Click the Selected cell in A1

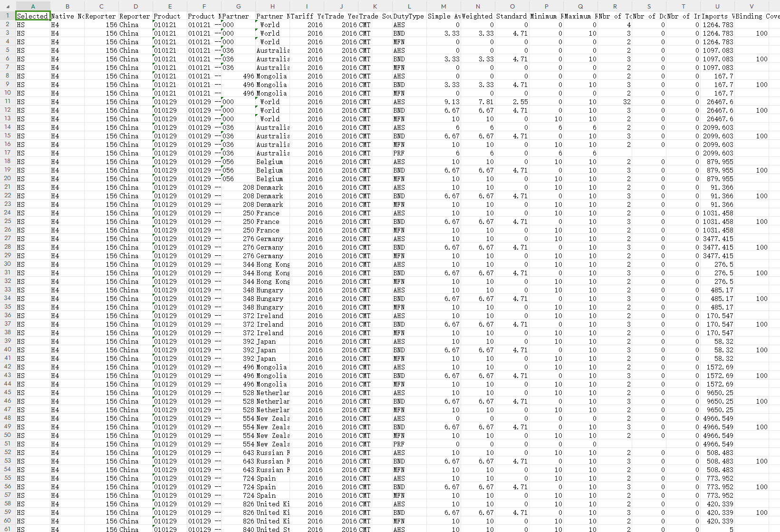pos(33,16)
